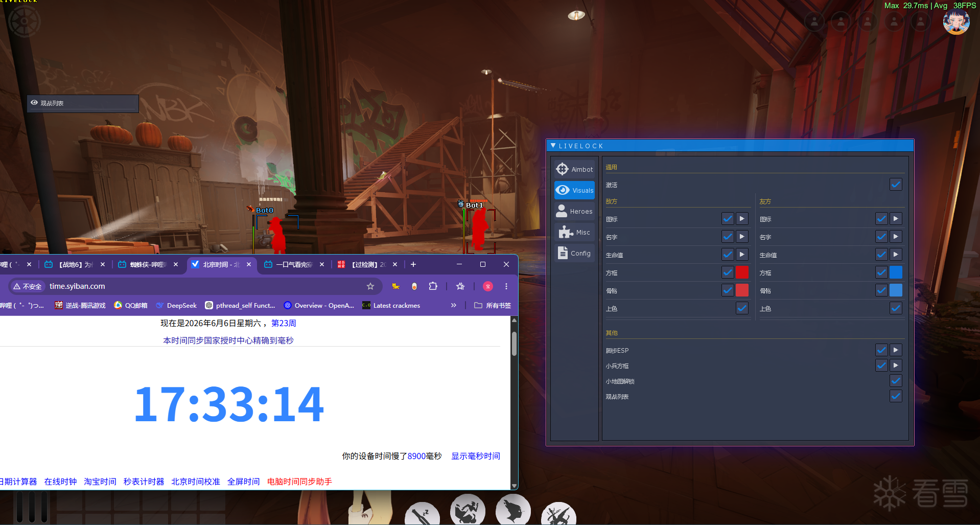Screen dimensions: 980x525
Task: Expand the 脚步ESP arrow options
Action: pos(896,350)
